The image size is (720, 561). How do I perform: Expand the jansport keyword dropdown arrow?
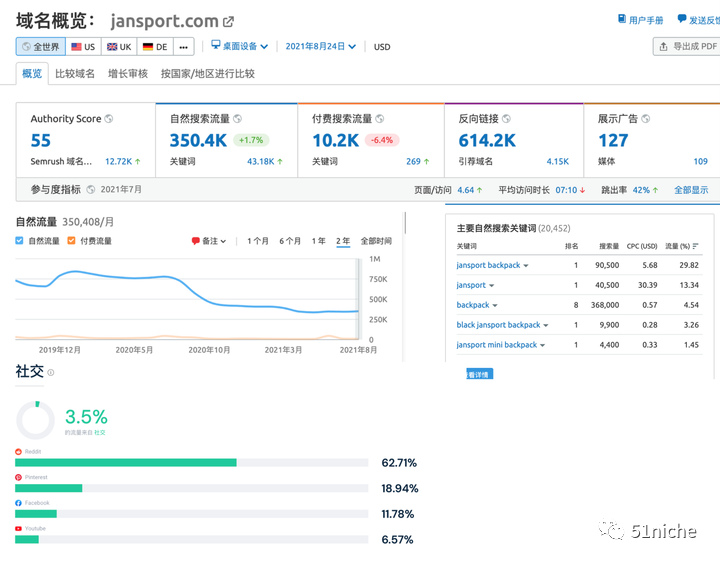[491, 286]
